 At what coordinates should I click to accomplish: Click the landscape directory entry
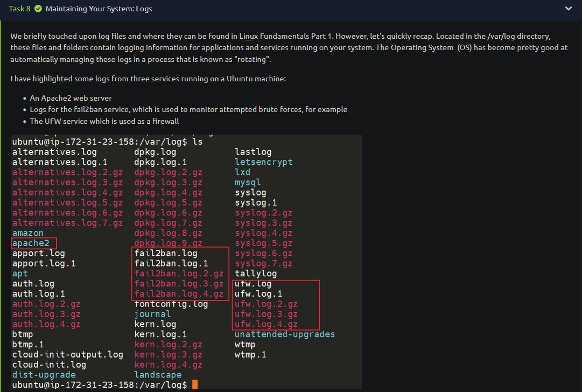158,375
